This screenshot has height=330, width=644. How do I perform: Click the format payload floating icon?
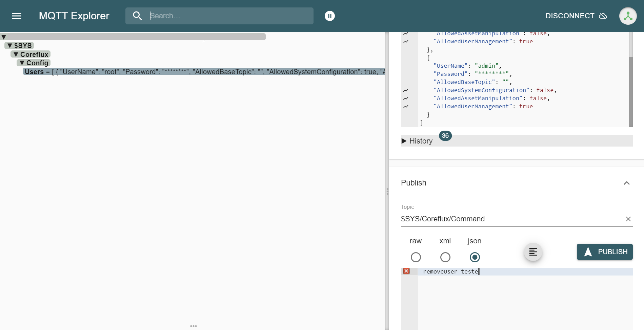tap(533, 252)
